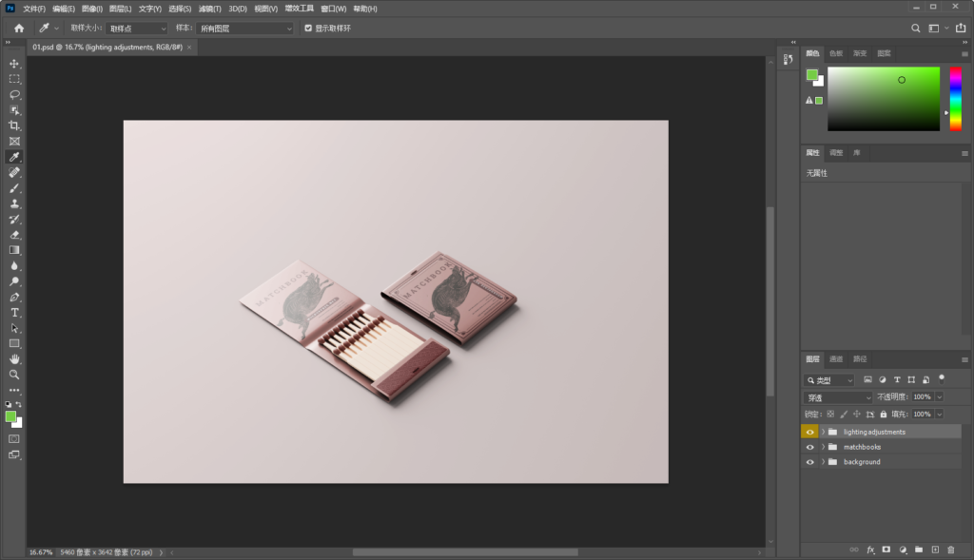Toggle pixel layer filter
The height and width of the screenshot is (560, 974).
click(x=867, y=380)
